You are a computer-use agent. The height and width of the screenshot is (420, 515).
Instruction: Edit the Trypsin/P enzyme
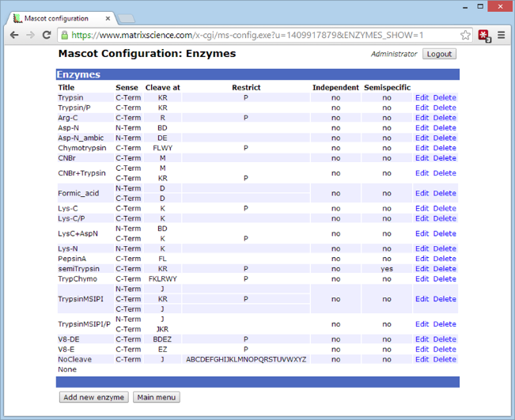coord(422,108)
